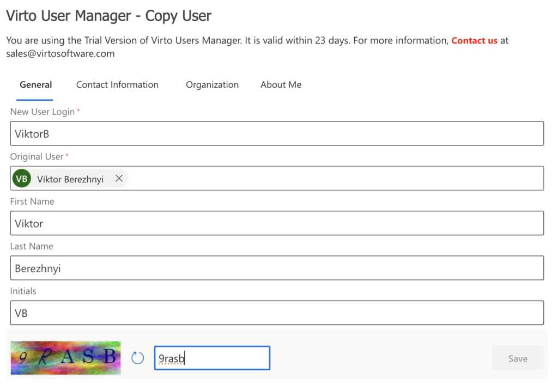Edit the Last Name field

click(277, 268)
